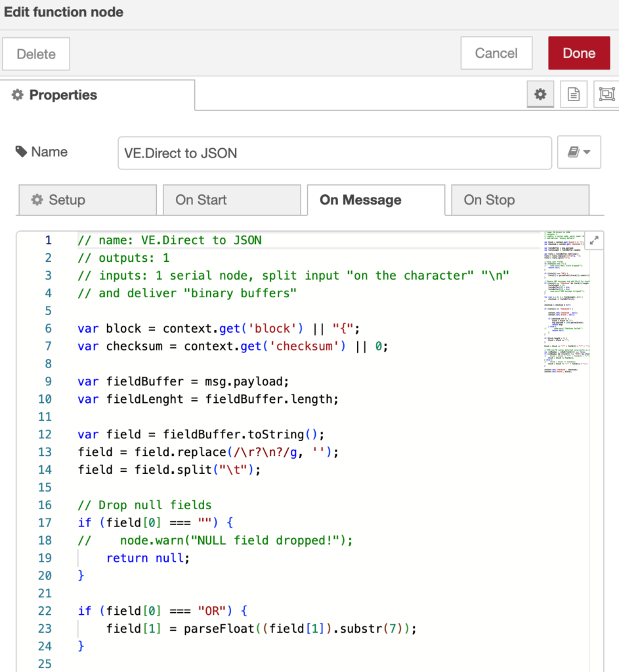Select the Properties gear icon in the toolbar

[x=540, y=94]
